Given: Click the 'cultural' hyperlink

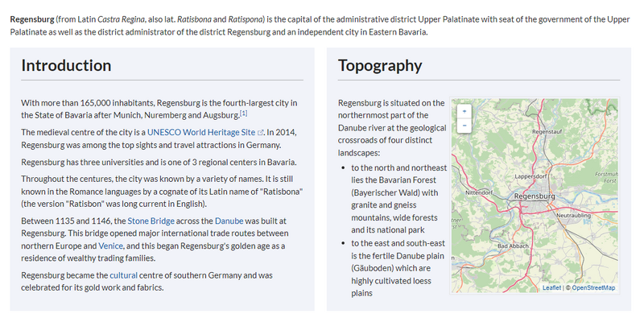Looking at the screenshot, I should (123, 275).
